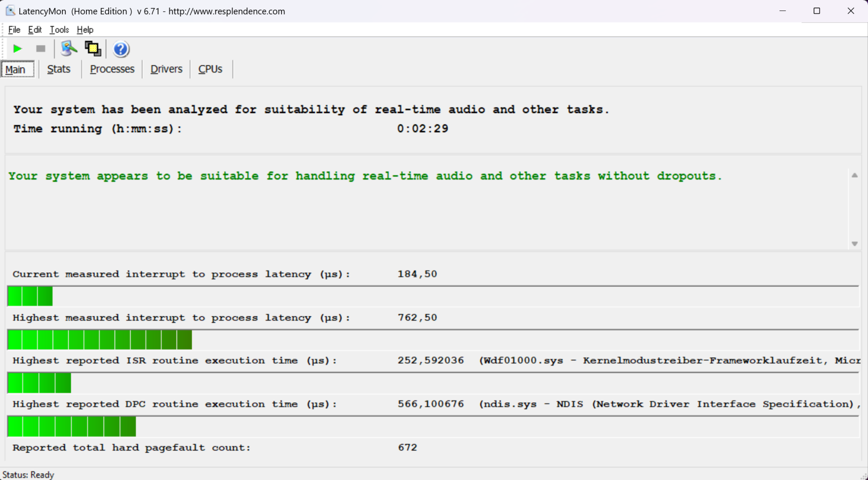The height and width of the screenshot is (480, 868).
Task: Switch to the Stats tab
Action: click(x=59, y=69)
